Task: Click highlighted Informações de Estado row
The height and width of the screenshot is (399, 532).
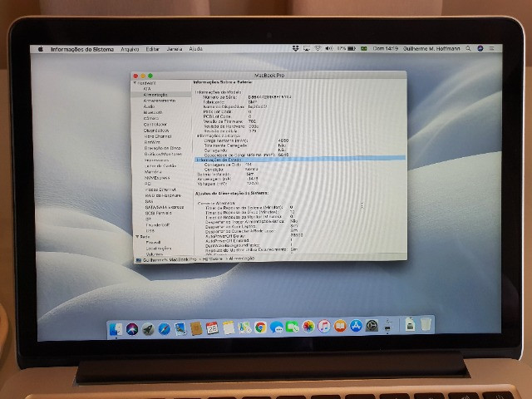Action: [300, 159]
